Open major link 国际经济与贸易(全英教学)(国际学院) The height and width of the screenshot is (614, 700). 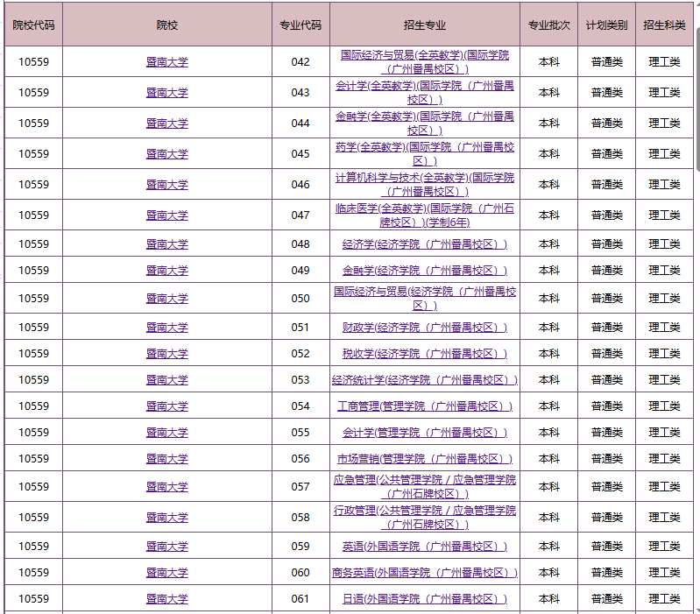pyautogui.click(x=425, y=62)
